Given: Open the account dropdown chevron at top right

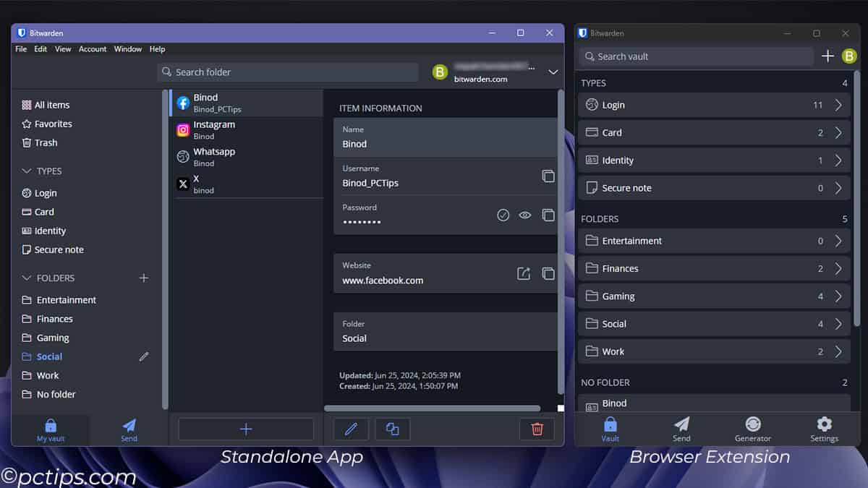Looking at the screenshot, I should [x=553, y=72].
